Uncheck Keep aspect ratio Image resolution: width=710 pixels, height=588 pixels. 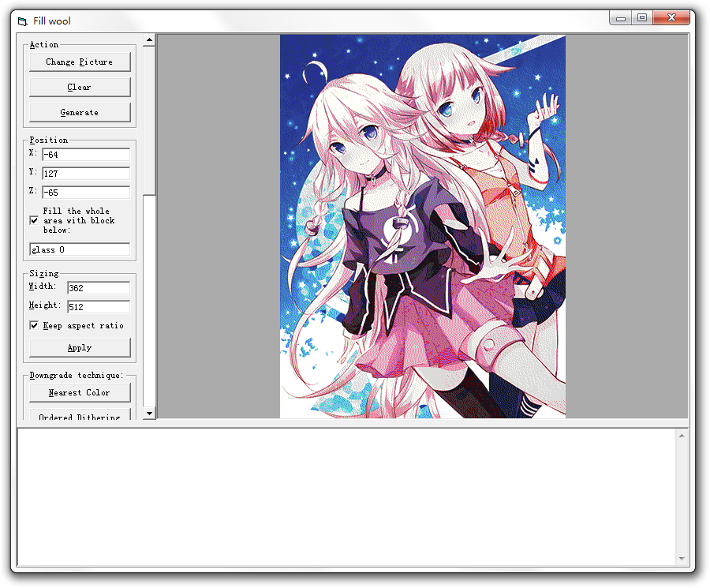click(x=34, y=326)
